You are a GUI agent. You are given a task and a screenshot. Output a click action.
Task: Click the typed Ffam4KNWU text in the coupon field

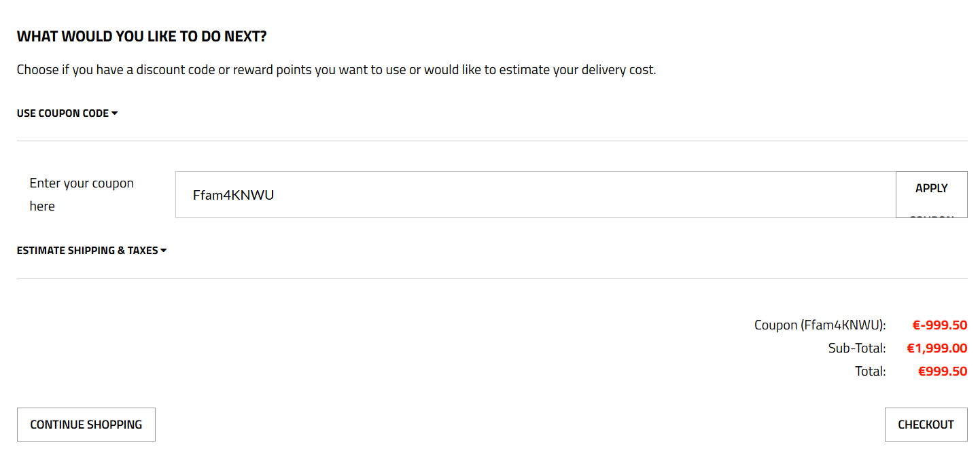[233, 195]
